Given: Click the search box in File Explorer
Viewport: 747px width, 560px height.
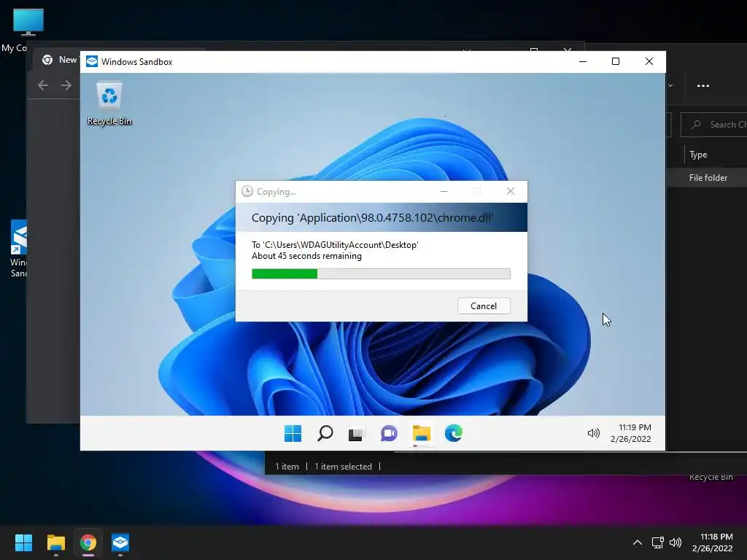Looking at the screenshot, I should point(713,125).
